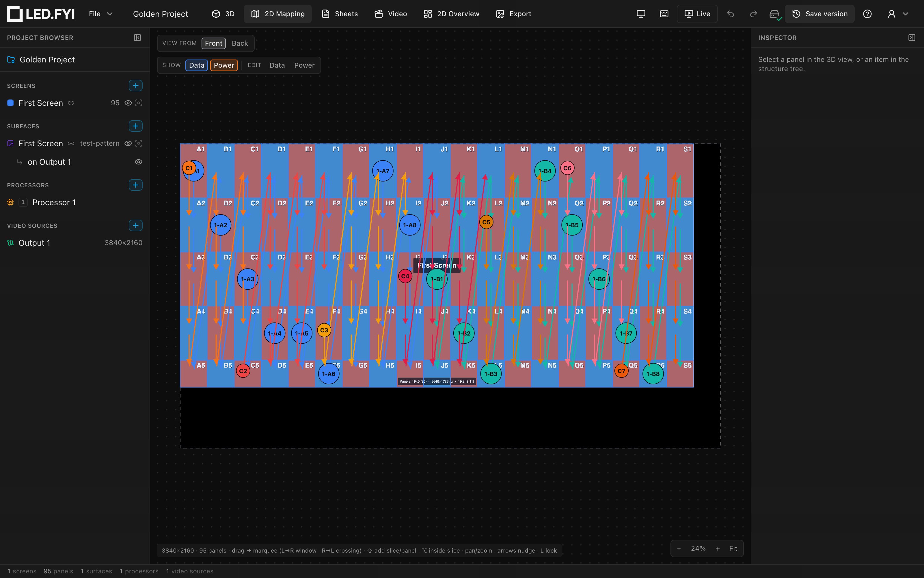Select Processor 1 in the browser
Screen dimensions: 924x578
75,203
